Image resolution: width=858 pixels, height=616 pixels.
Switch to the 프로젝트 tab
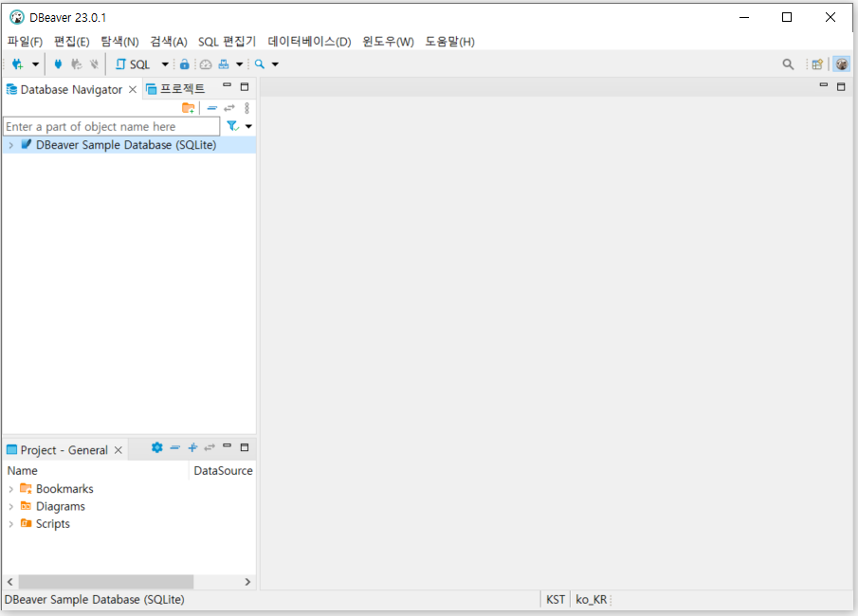click(176, 89)
